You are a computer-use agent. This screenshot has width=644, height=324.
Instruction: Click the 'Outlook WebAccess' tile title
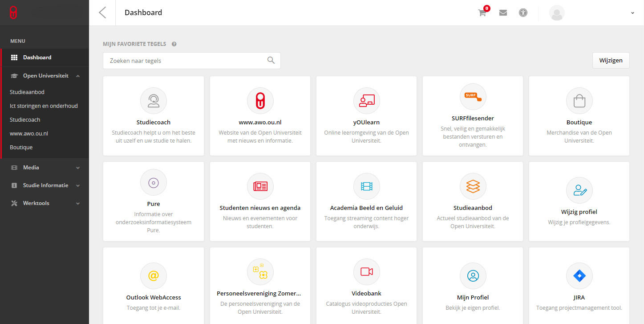click(154, 297)
